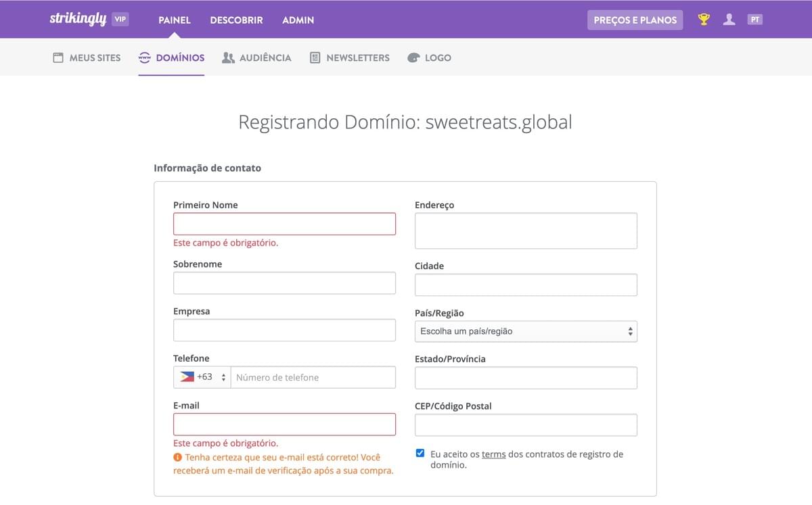The height and width of the screenshot is (505, 812).
Task: Click the Philippines flag icon
Action: 186,377
